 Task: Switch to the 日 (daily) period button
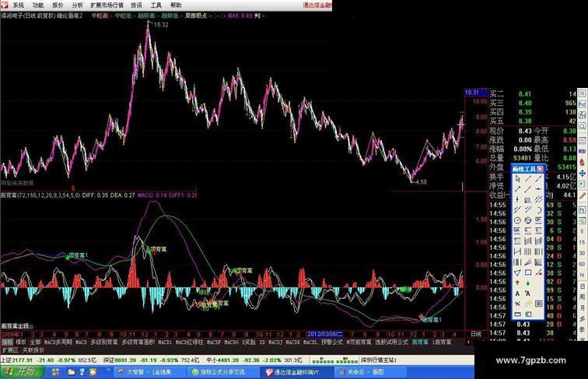pyautogui.click(x=582, y=286)
